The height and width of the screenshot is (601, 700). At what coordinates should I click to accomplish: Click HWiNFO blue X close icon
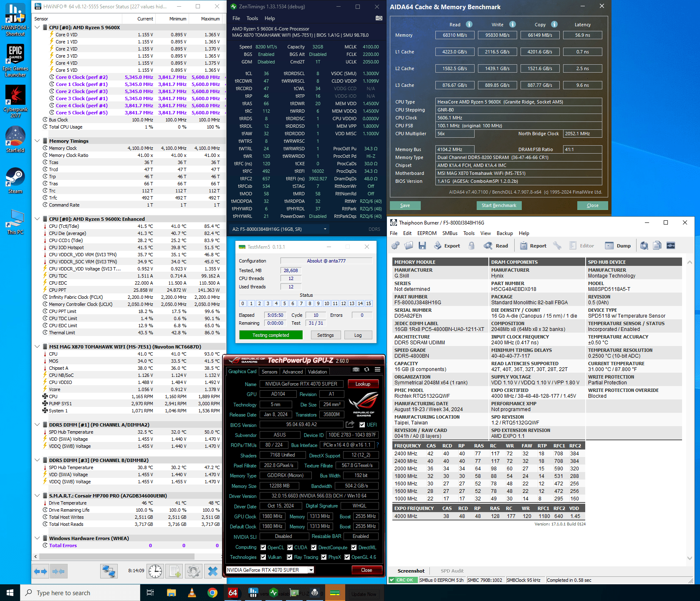pos(213,571)
